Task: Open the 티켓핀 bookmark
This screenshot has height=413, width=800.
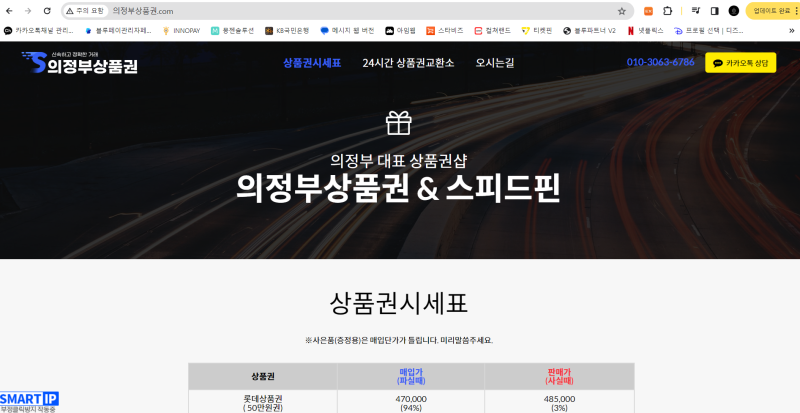Action: (x=537, y=31)
